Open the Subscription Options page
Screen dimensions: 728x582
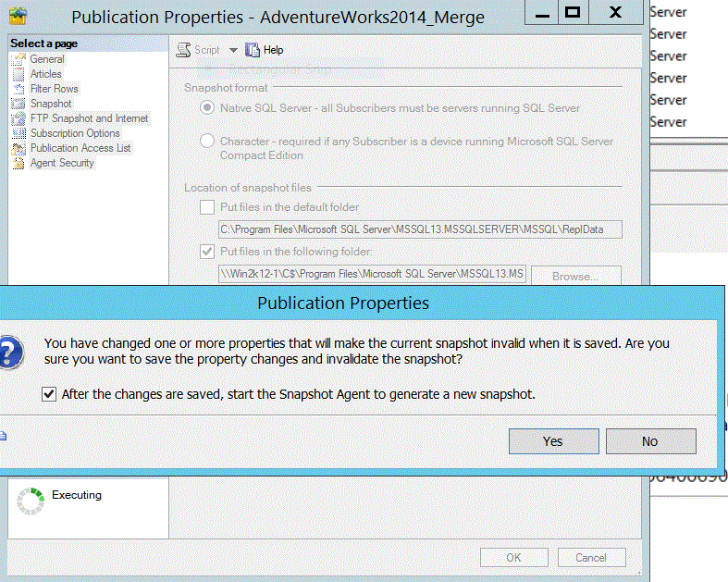click(75, 133)
